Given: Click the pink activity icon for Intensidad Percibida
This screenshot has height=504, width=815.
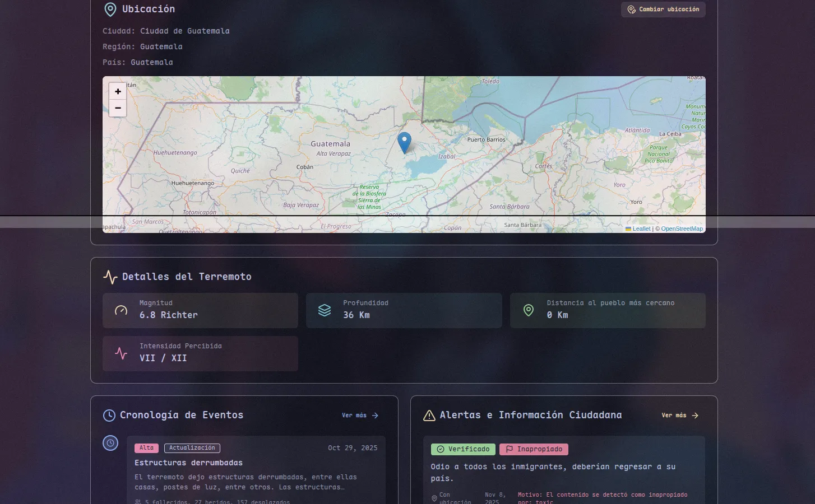Looking at the screenshot, I should [x=121, y=353].
